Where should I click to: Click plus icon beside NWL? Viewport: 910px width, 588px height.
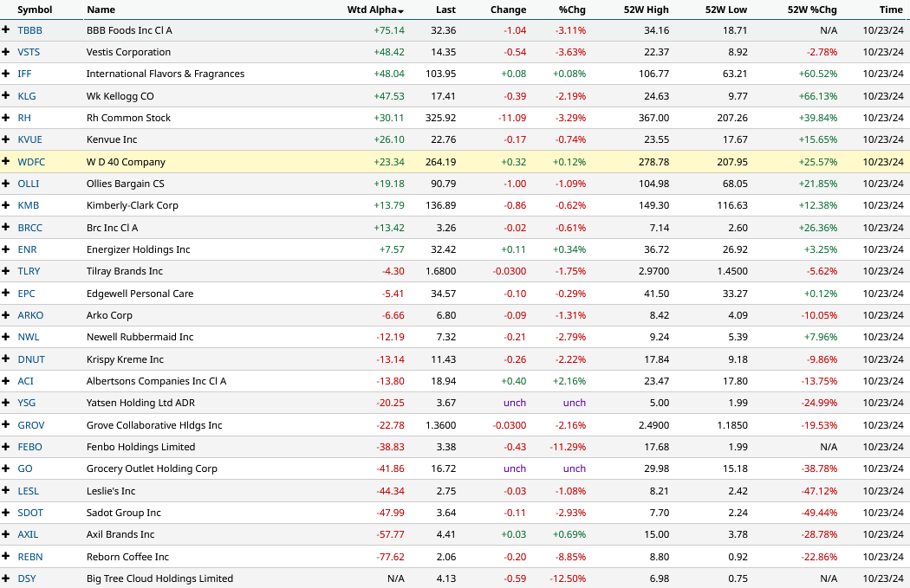[6, 336]
